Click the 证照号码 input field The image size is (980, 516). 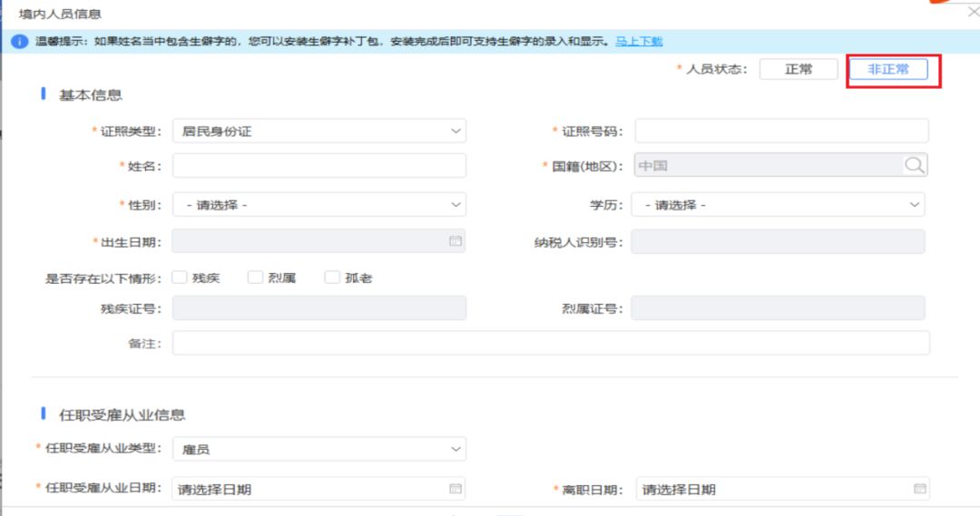pyautogui.click(x=781, y=131)
